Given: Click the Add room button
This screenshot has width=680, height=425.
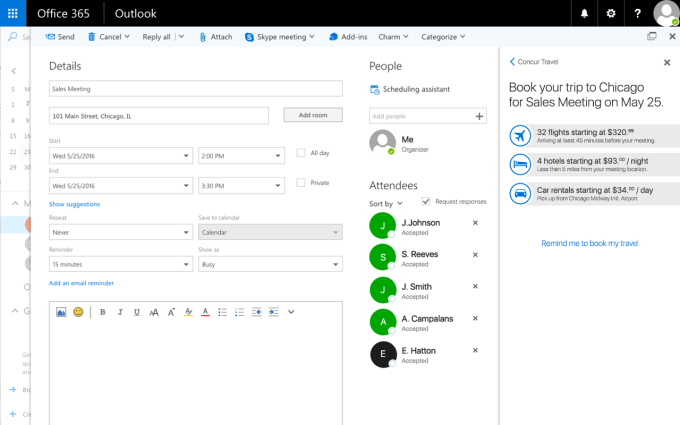Looking at the screenshot, I should (312, 116).
